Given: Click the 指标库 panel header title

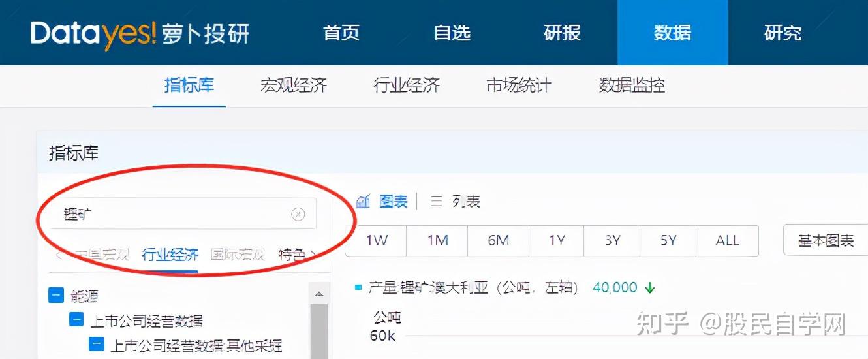Looking at the screenshot, I should [x=74, y=153].
